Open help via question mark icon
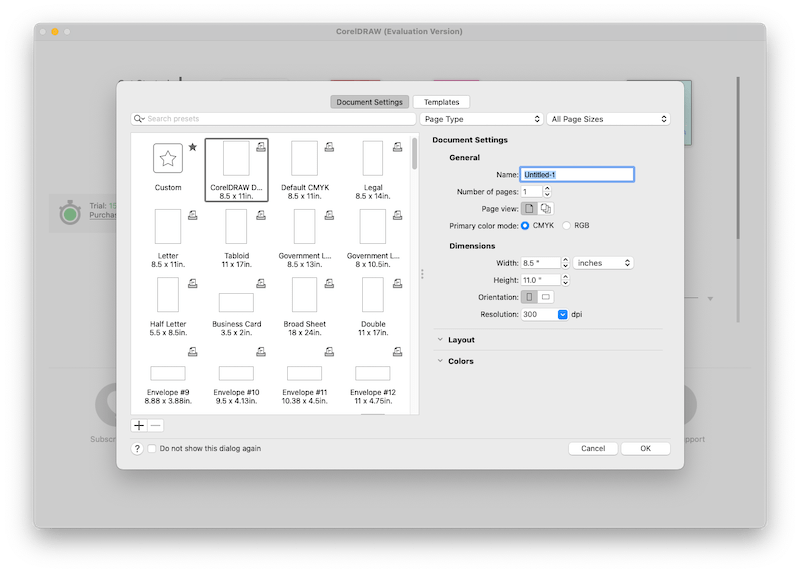Screen dimensions: 800x573 (x=137, y=449)
